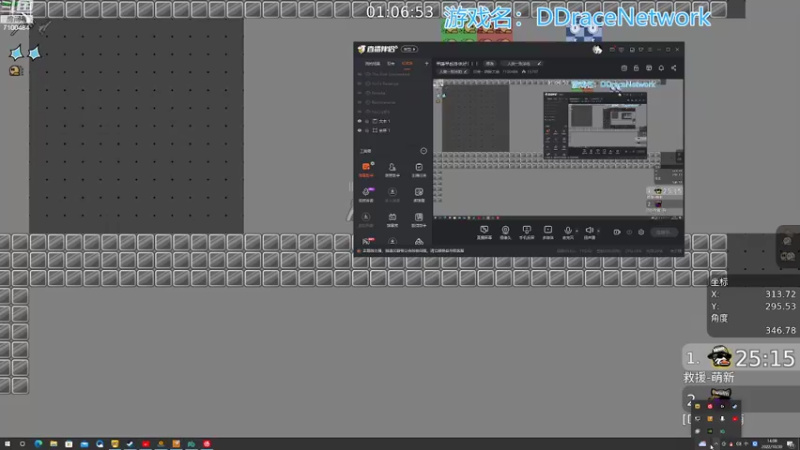Add a new scene with the plus button
This screenshot has width=800, height=450.
427,64
